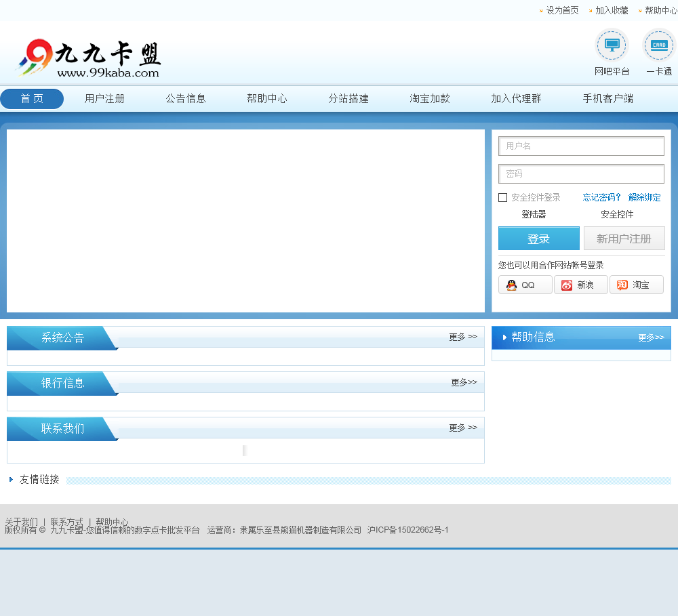Open the 加入代理群 menu item
The width and height of the screenshot is (678, 616).
516,98
